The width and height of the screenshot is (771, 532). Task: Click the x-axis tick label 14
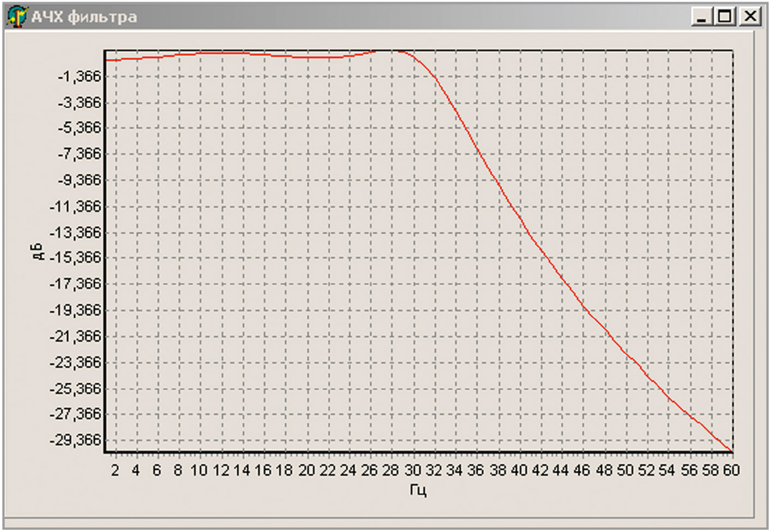pyautogui.click(x=242, y=470)
